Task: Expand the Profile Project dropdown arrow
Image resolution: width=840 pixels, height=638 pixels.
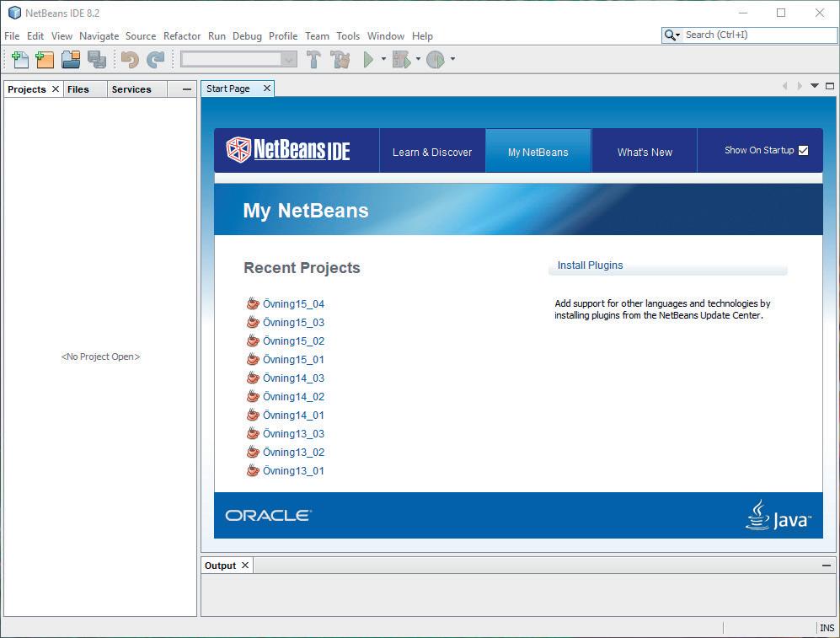Action: [452, 59]
